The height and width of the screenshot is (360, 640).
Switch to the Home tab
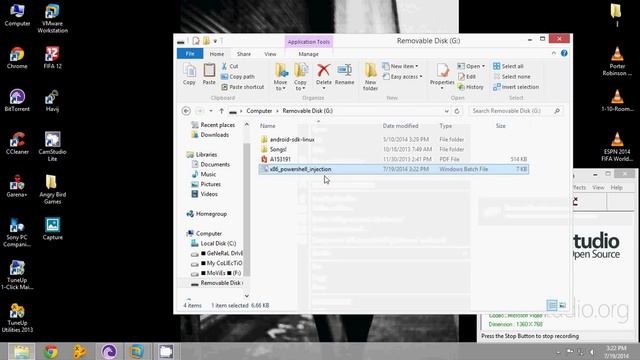tap(217, 54)
